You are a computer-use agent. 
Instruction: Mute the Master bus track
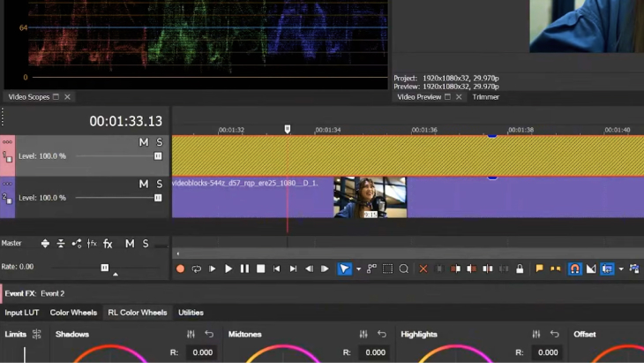point(130,244)
